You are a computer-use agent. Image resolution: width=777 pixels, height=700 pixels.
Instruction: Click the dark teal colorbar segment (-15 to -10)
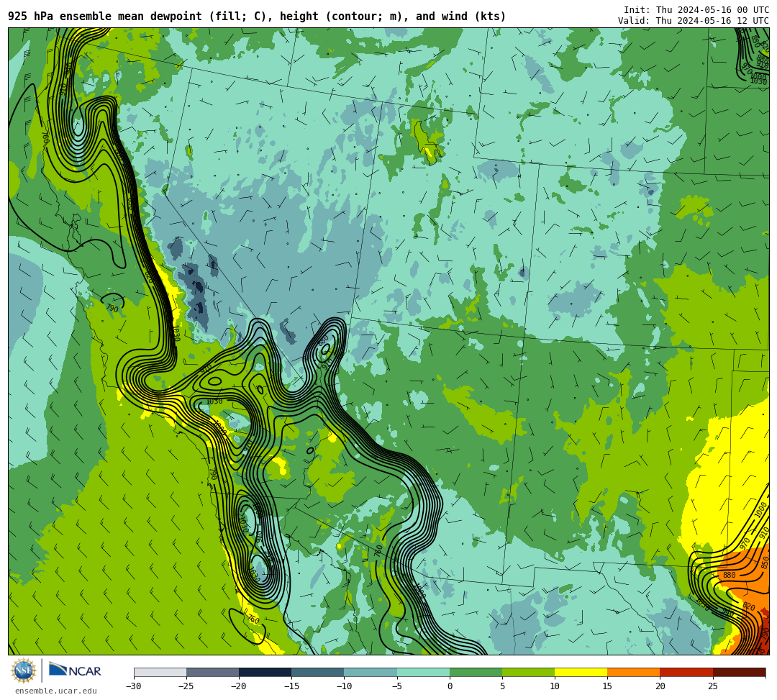tap(318, 672)
